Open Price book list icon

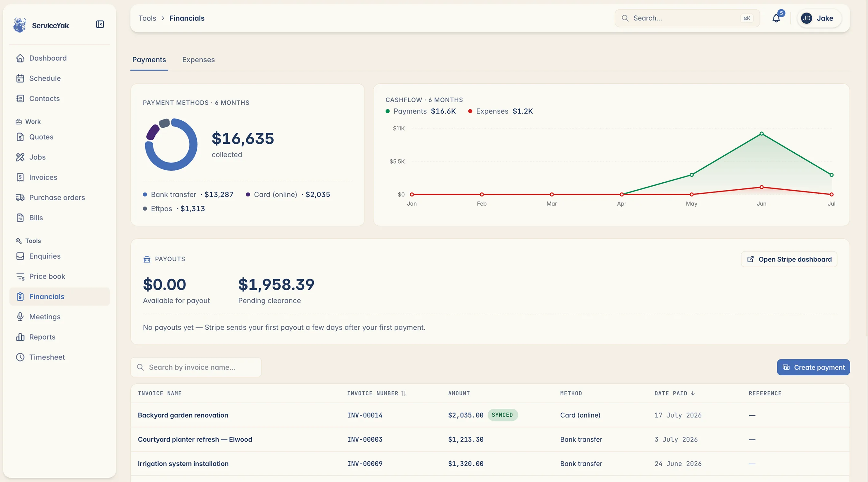[20, 276]
